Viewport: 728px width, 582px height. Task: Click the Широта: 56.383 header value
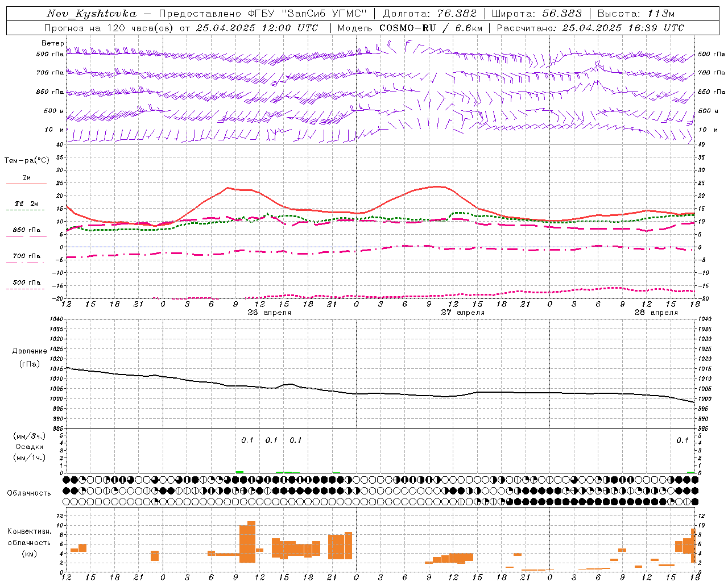coord(537,14)
